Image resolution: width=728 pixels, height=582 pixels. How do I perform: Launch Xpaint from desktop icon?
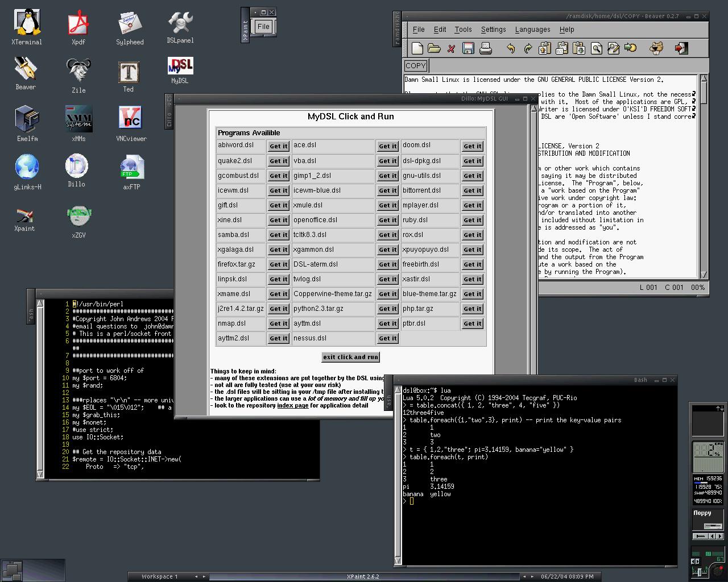(x=24, y=219)
